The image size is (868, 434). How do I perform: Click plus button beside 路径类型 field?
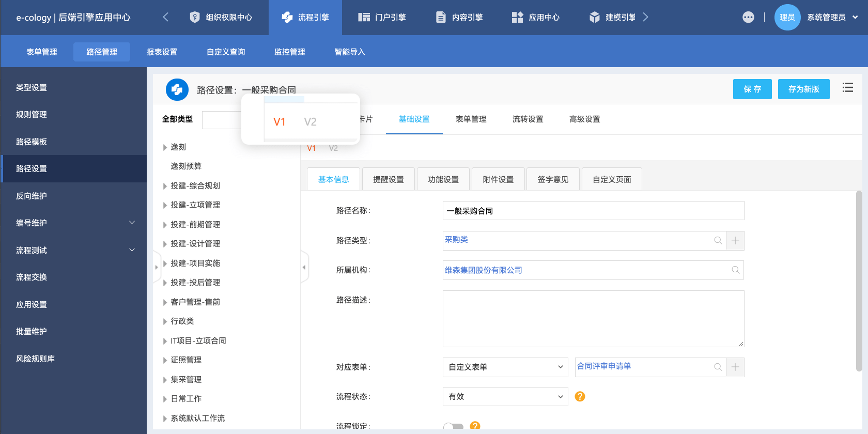[x=735, y=240]
